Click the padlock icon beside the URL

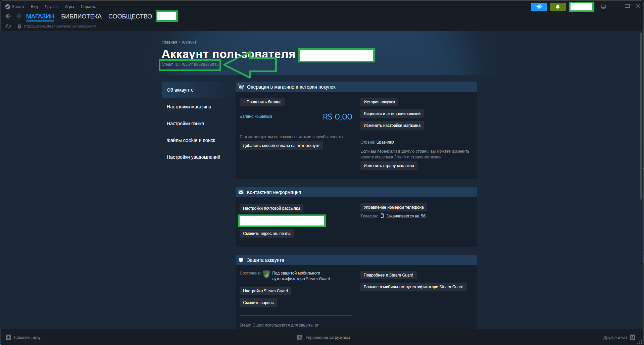pyautogui.click(x=19, y=26)
